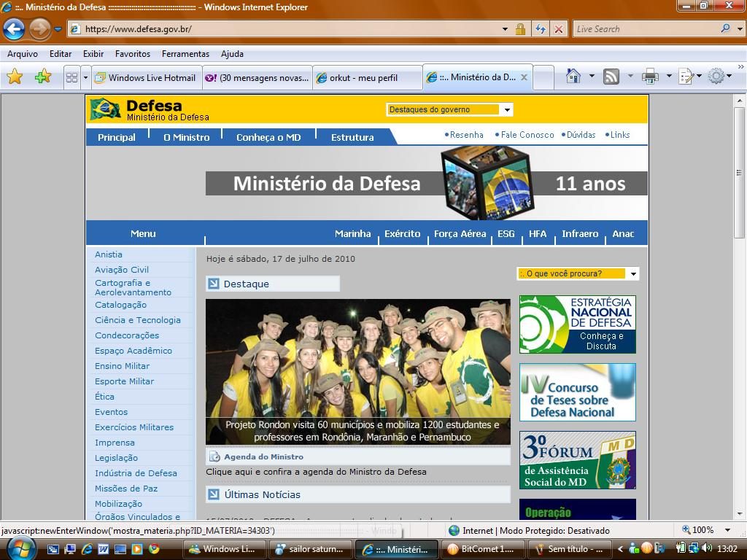
Task: Click the Marinha link
Action: (352, 234)
